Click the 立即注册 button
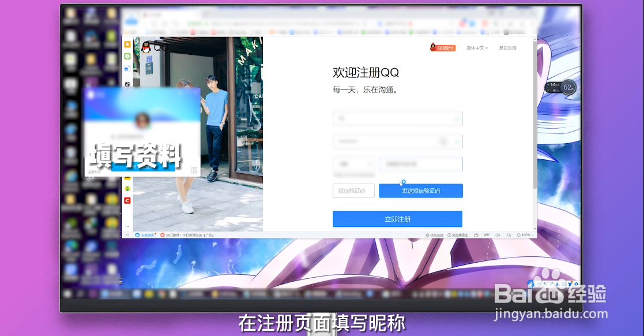Screen dimensions: 644x336 click(398, 219)
